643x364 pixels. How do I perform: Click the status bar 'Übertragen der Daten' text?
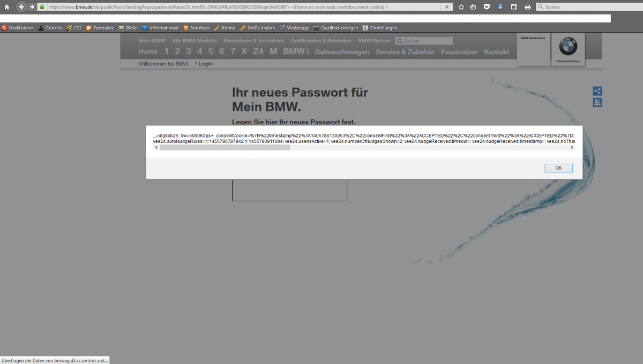pos(55,360)
